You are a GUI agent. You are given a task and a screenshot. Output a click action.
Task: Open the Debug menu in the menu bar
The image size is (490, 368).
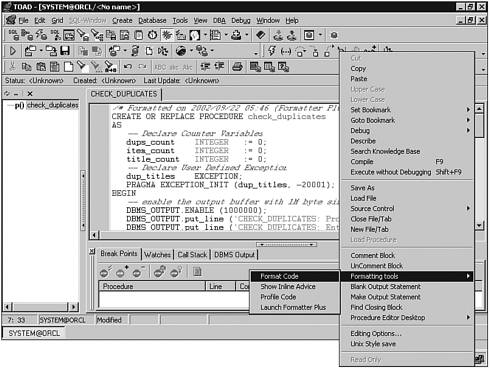[241, 21]
